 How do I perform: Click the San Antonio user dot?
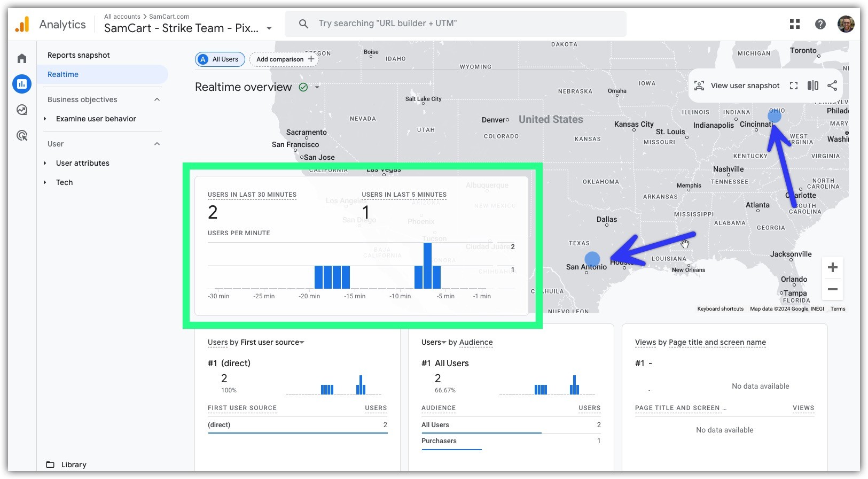pyautogui.click(x=592, y=259)
